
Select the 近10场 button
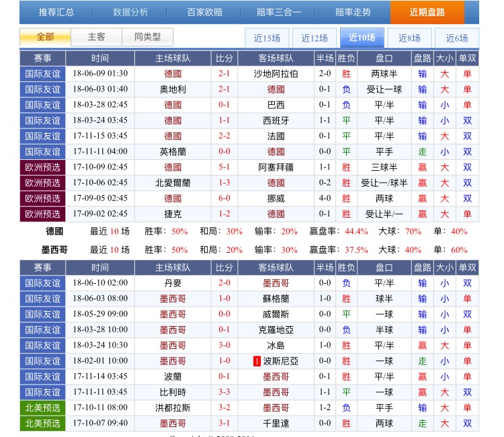[362, 38]
